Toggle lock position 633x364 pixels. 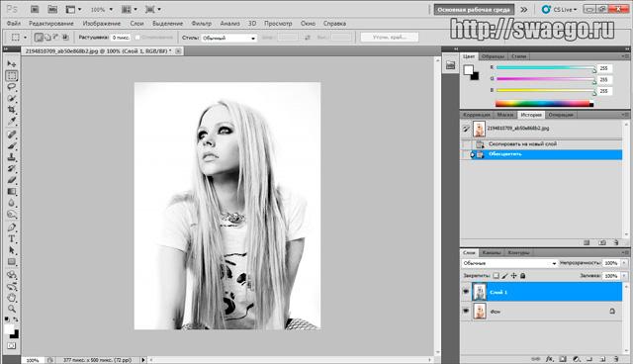pyautogui.click(x=513, y=276)
